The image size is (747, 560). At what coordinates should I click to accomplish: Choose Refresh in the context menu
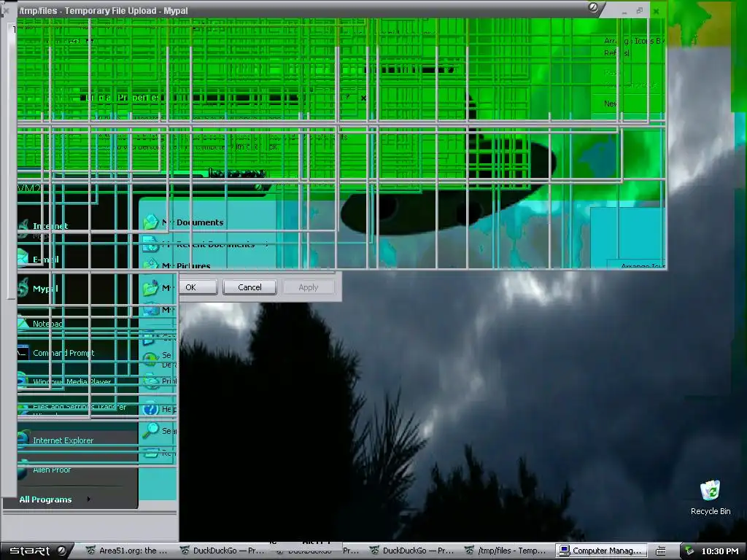tap(617, 52)
